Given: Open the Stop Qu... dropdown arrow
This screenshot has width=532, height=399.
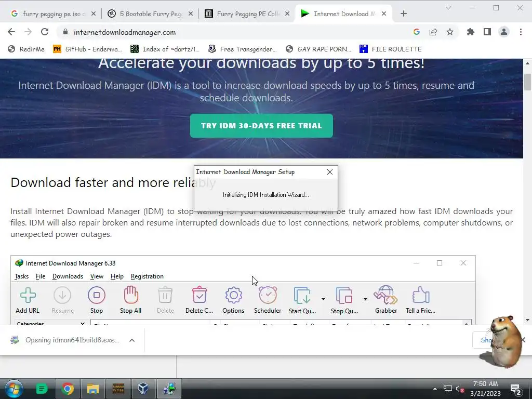Looking at the screenshot, I should pos(365,299).
